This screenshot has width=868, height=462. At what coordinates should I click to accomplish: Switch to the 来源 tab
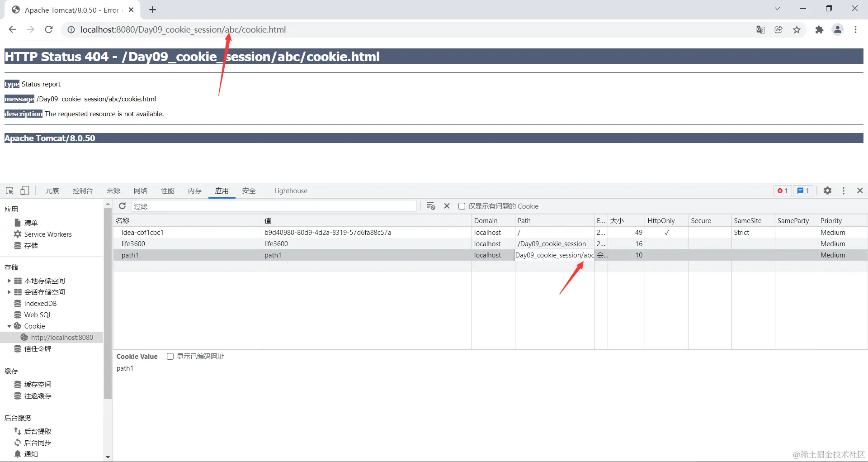pos(113,191)
